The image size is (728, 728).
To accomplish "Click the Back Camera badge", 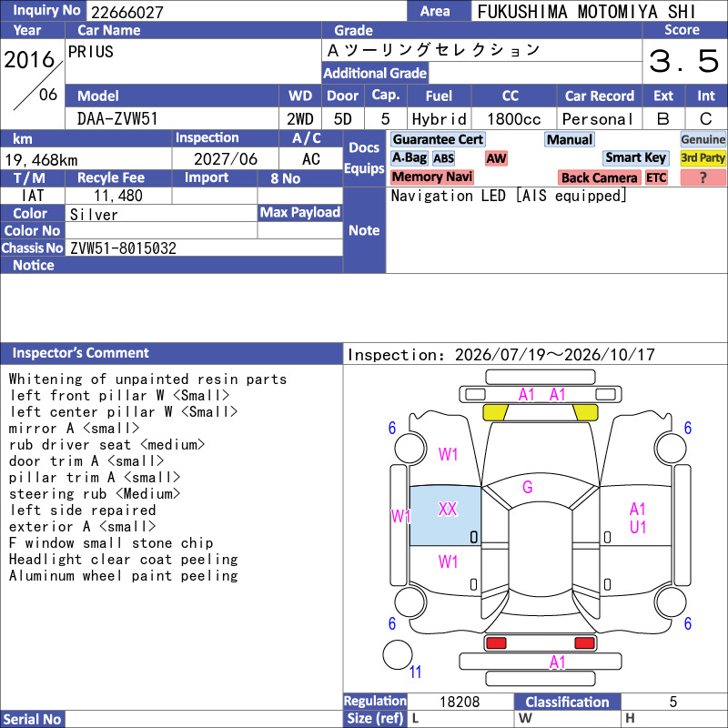I will (599, 177).
